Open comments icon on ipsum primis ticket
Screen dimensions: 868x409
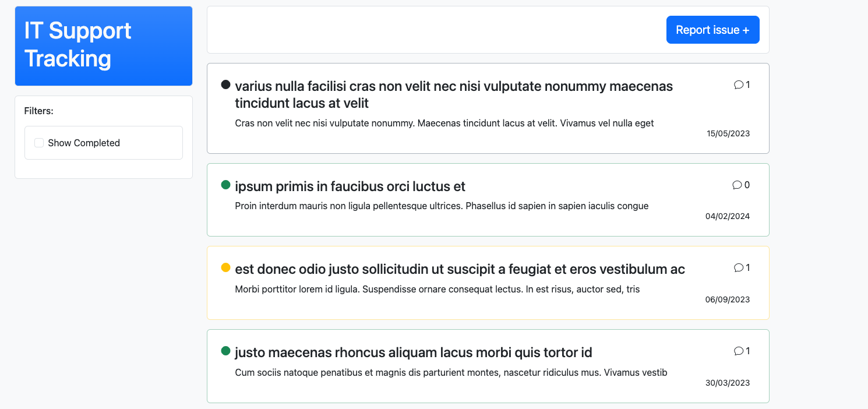pos(737,185)
